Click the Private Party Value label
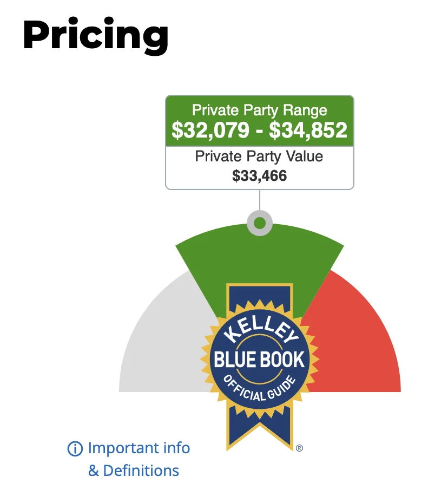Image resolution: width=448 pixels, height=496 pixels. point(259,156)
